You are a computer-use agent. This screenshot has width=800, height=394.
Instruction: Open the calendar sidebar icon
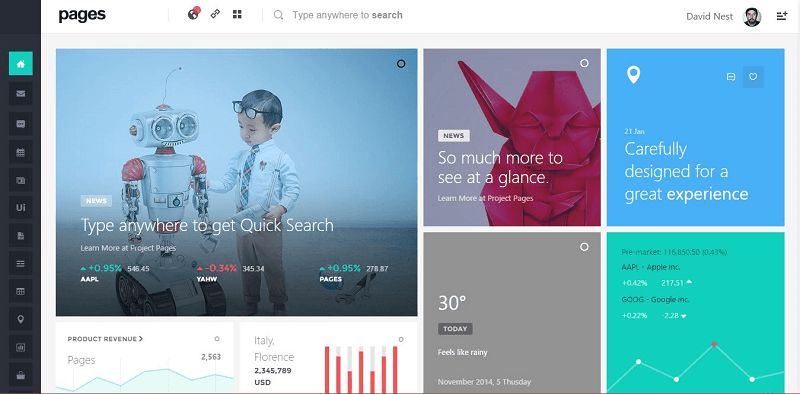(20, 152)
